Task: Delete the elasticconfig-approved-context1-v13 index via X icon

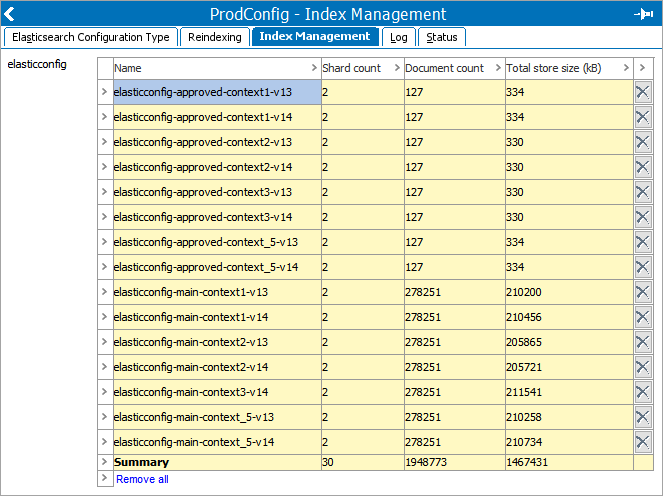Action: tap(643, 92)
